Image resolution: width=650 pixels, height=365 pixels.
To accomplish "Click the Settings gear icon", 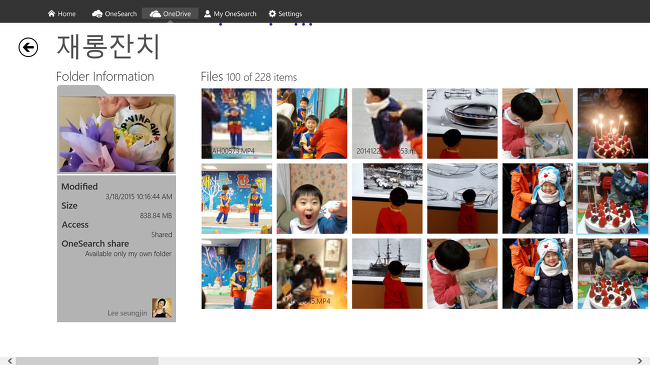I will pos(272,14).
